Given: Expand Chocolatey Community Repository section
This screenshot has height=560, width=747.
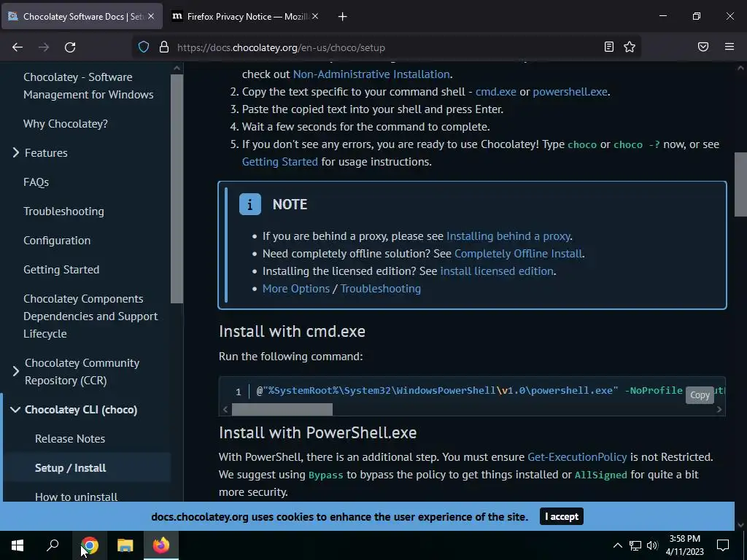Looking at the screenshot, I should [16, 371].
